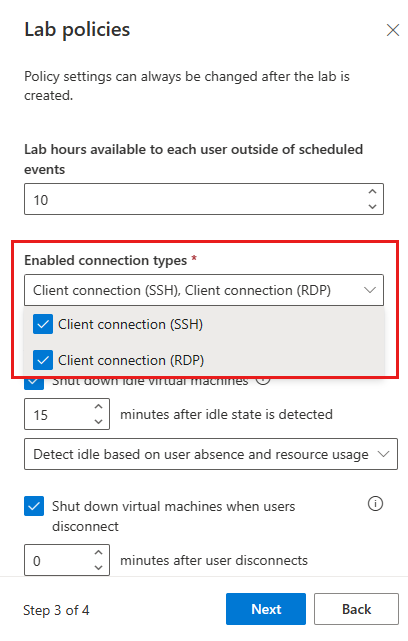This screenshot has width=408, height=641.
Task: Toggle Shut down virtual machines when users disconnect
Action: tap(34, 506)
